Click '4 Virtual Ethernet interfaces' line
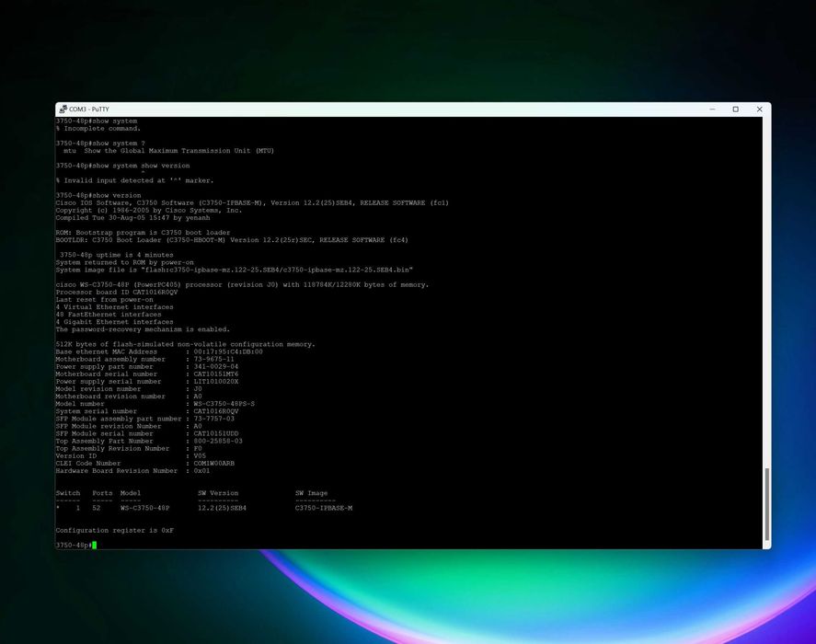Viewport: 816px width, 644px height. (x=114, y=307)
